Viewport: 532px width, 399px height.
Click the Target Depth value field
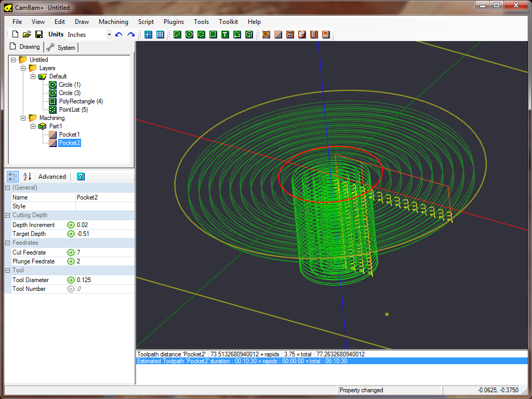pos(104,234)
